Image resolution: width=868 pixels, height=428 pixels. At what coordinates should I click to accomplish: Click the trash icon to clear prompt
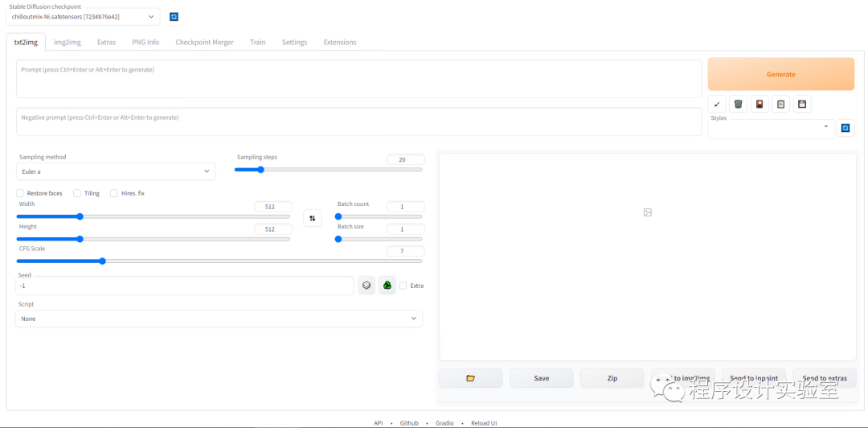(738, 104)
